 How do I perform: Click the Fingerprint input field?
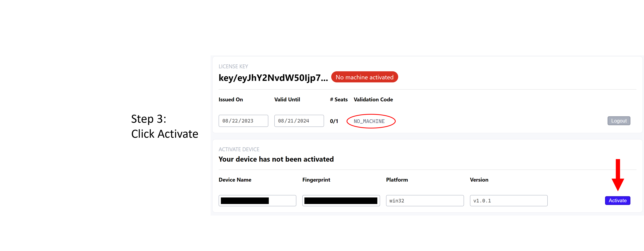[x=341, y=200]
